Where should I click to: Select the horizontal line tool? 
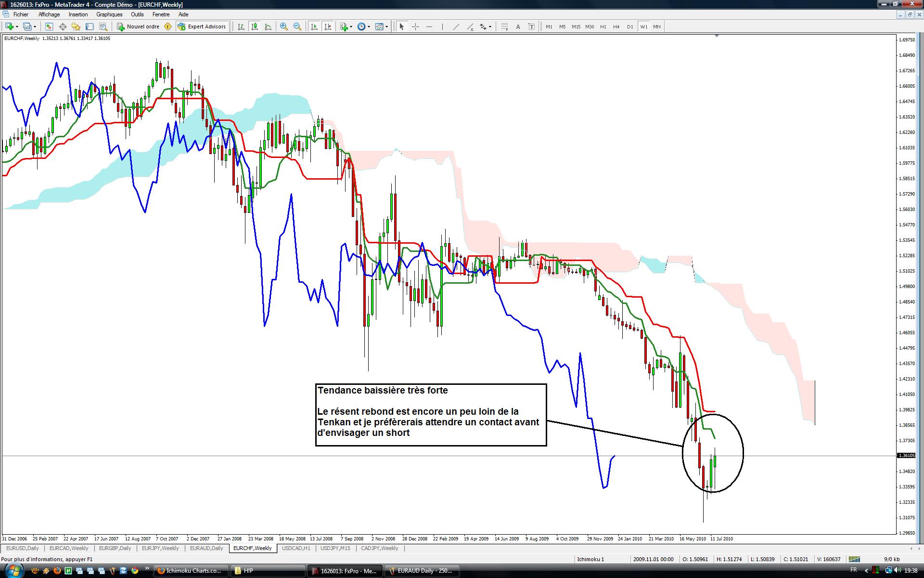(x=429, y=27)
